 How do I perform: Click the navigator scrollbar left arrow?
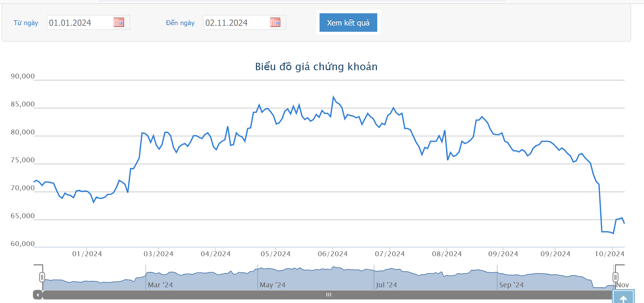[38, 295]
